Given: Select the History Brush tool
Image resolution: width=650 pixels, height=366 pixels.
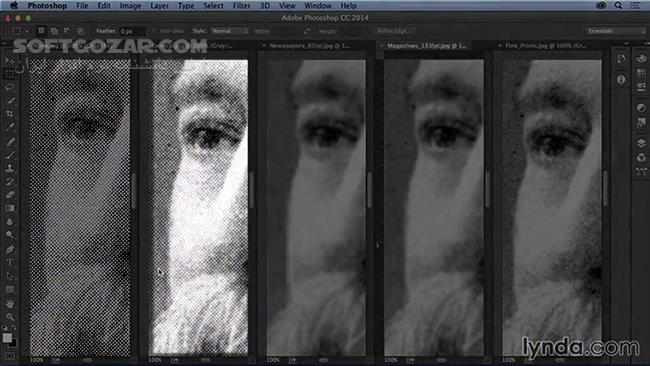Looking at the screenshot, I should coord(10,181).
